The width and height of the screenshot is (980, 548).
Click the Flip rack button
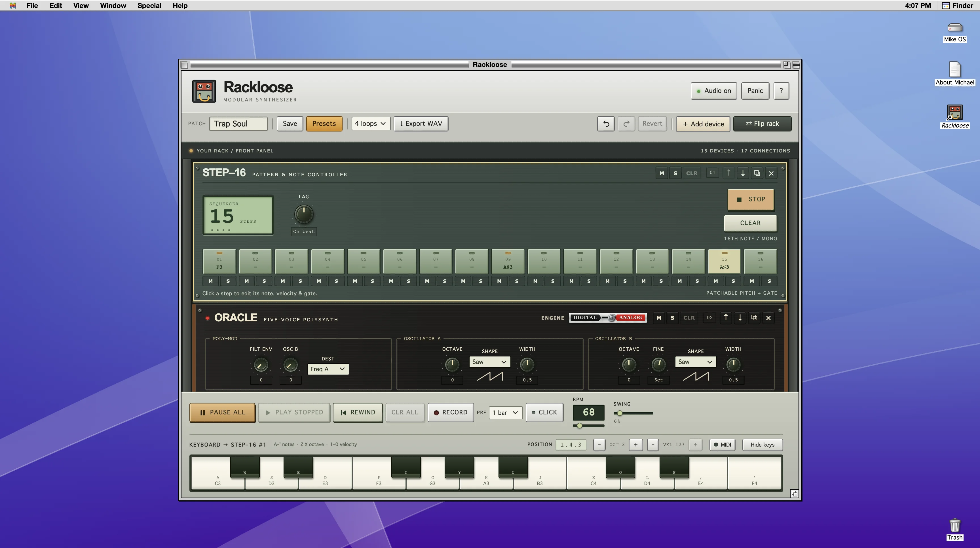point(763,124)
